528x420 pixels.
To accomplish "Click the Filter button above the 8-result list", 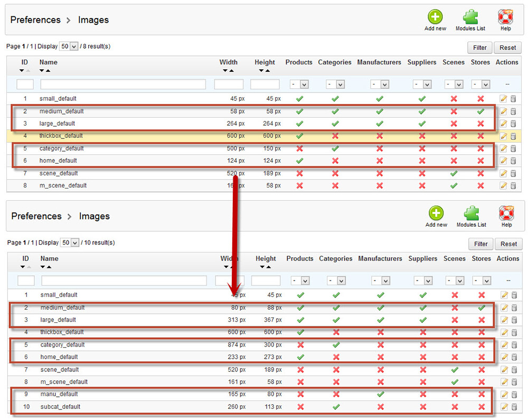I will point(480,48).
